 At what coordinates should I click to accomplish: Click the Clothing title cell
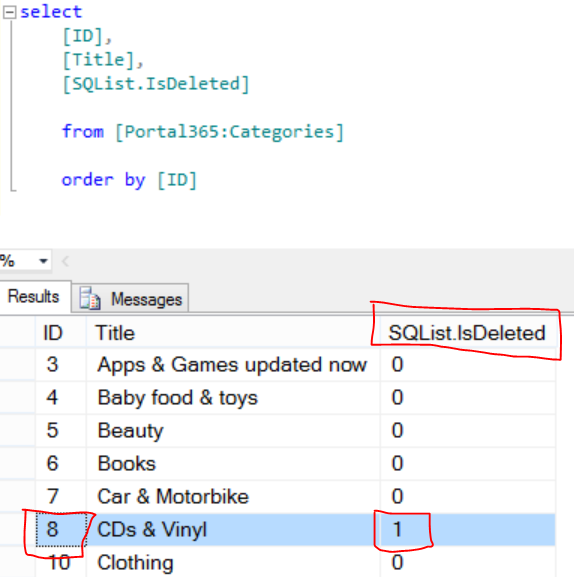[233, 562]
